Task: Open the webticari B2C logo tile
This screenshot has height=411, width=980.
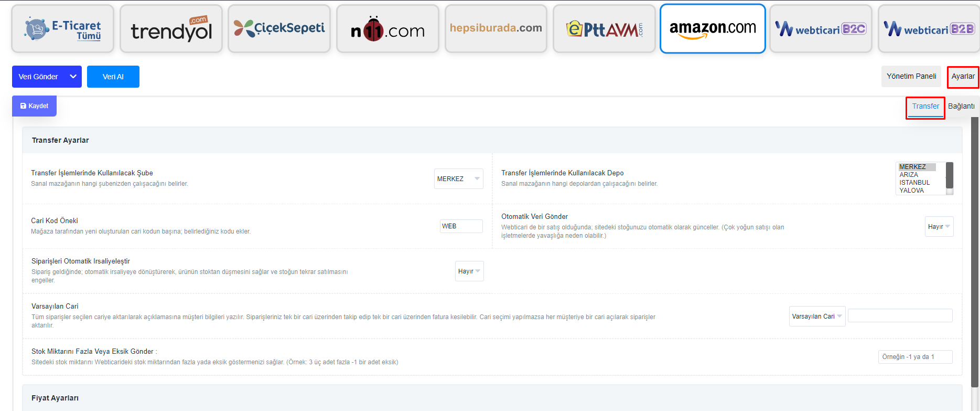Action: click(821, 29)
